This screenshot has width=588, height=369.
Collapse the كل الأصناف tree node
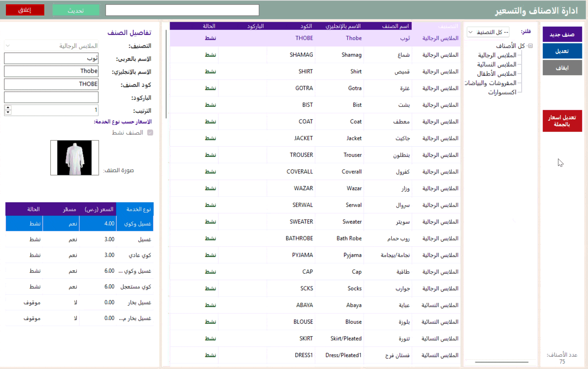pos(531,46)
